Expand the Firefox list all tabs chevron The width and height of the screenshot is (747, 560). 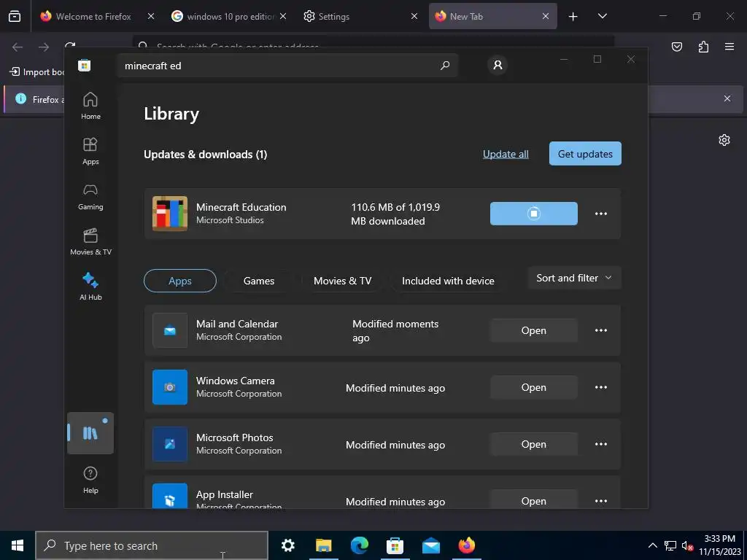coord(602,16)
